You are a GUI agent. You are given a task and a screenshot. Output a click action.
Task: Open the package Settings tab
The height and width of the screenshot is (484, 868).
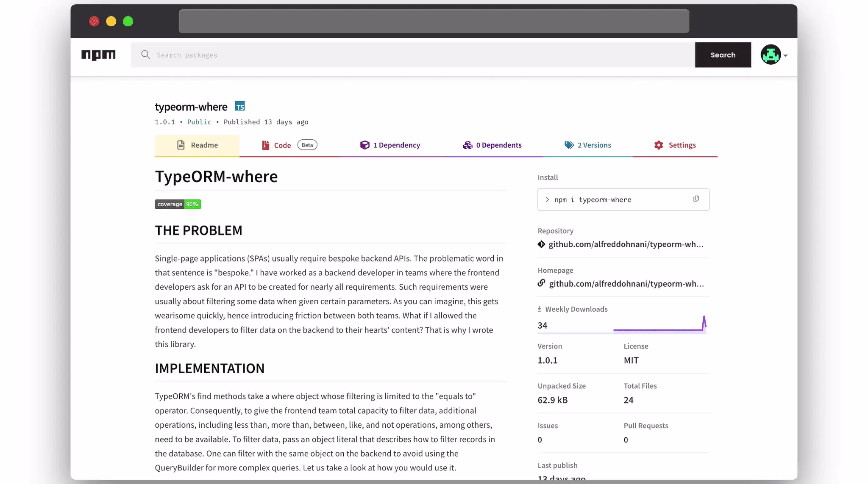[x=675, y=145]
